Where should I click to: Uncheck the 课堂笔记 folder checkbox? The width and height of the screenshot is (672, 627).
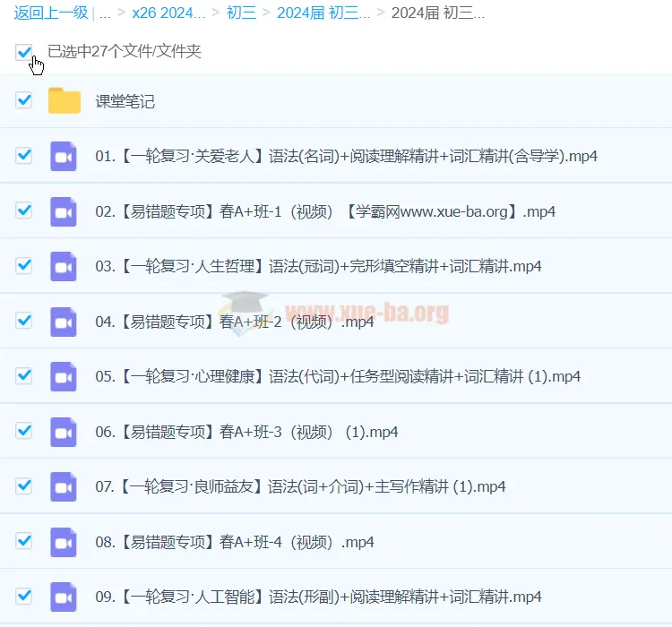pos(24,100)
